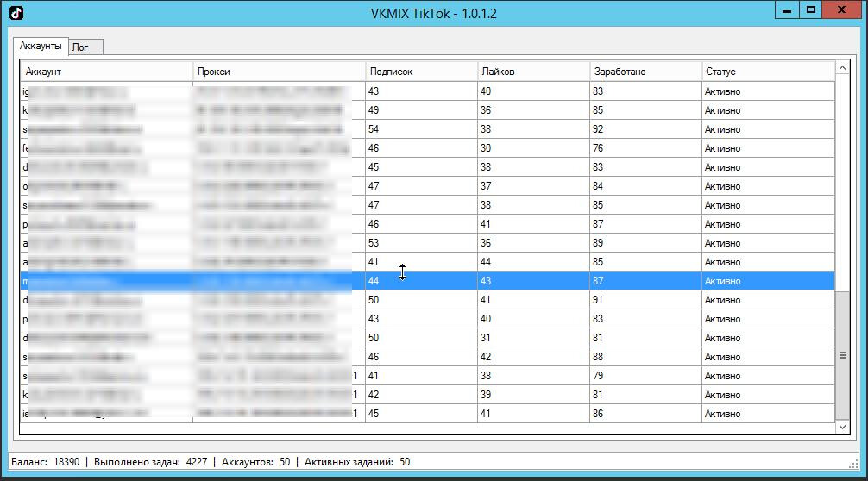Sort by the Аккаунт column header
This screenshot has height=481, width=868.
[x=106, y=72]
